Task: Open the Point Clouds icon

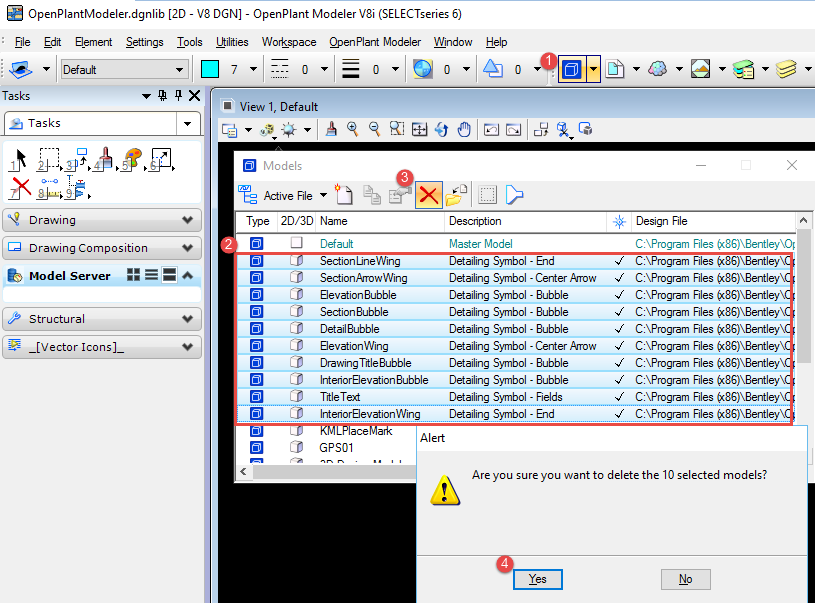Action: 658,69
